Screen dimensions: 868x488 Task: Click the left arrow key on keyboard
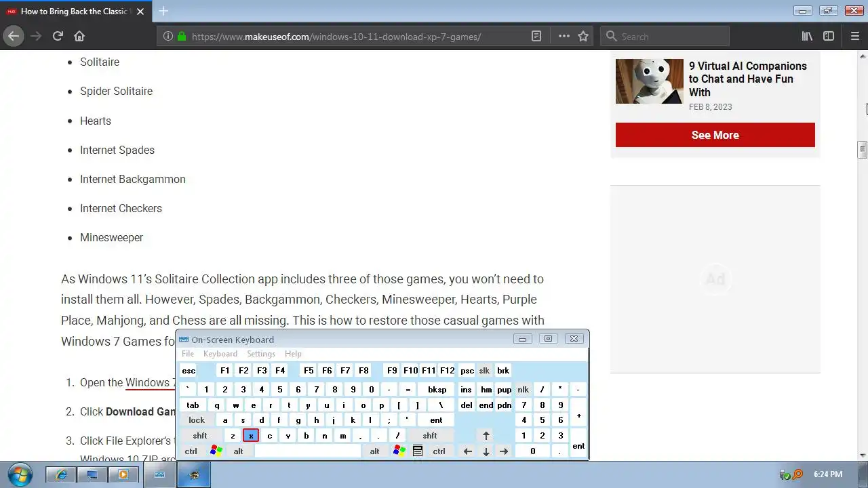pos(468,451)
